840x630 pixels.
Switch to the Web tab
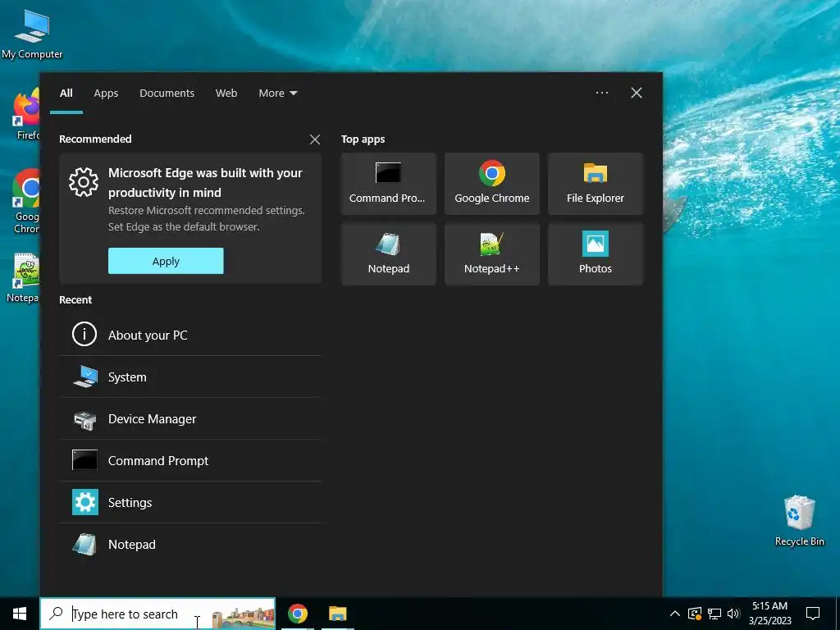point(226,94)
